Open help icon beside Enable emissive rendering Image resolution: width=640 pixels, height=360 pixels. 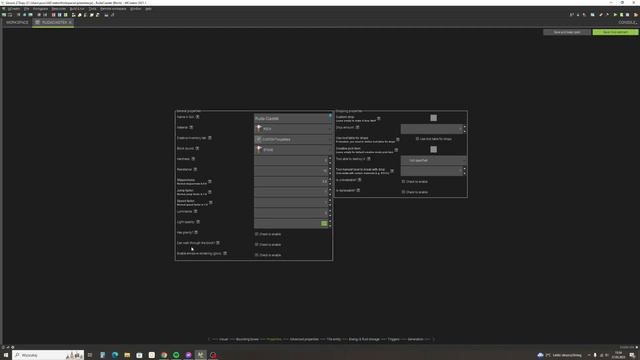click(x=225, y=253)
